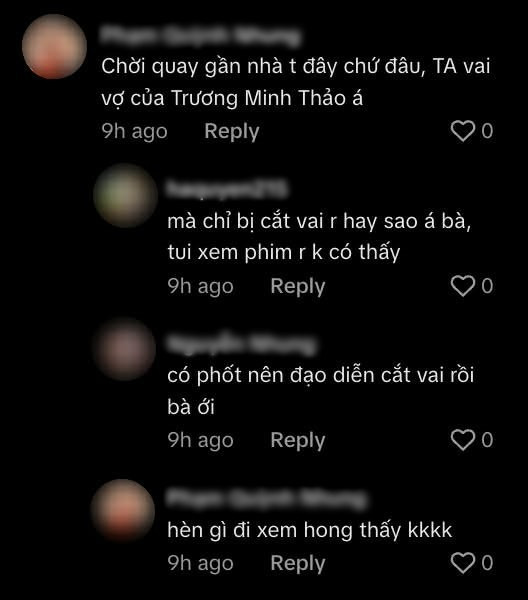Reply to the top 'Chời quay gần nhà' comment
Screen dimensions: 528x600
tap(232, 131)
